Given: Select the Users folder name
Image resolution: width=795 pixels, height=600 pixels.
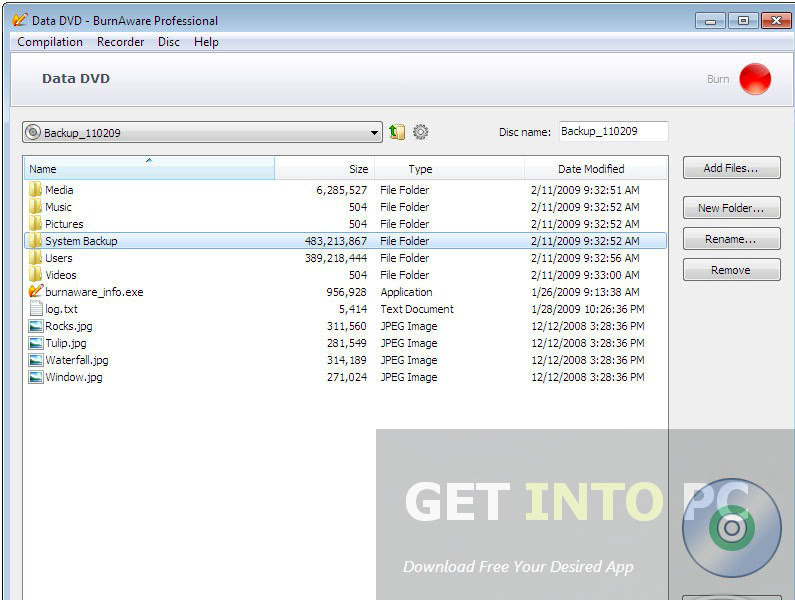Looking at the screenshot, I should [59, 258].
